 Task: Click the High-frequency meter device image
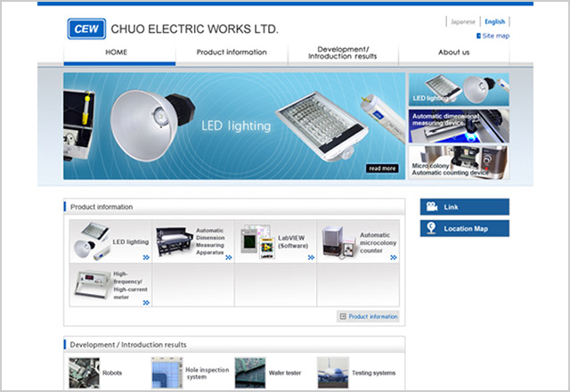(90, 284)
